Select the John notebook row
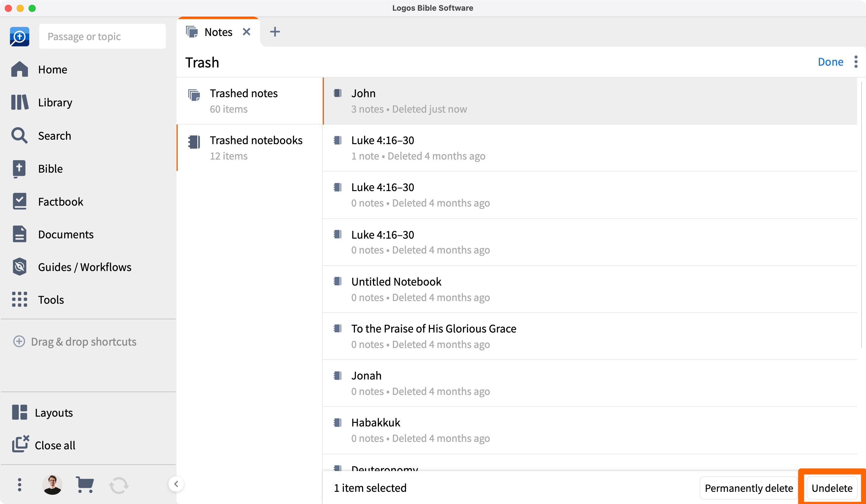The height and width of the screenshot is (504, 866). click(590, 101)
